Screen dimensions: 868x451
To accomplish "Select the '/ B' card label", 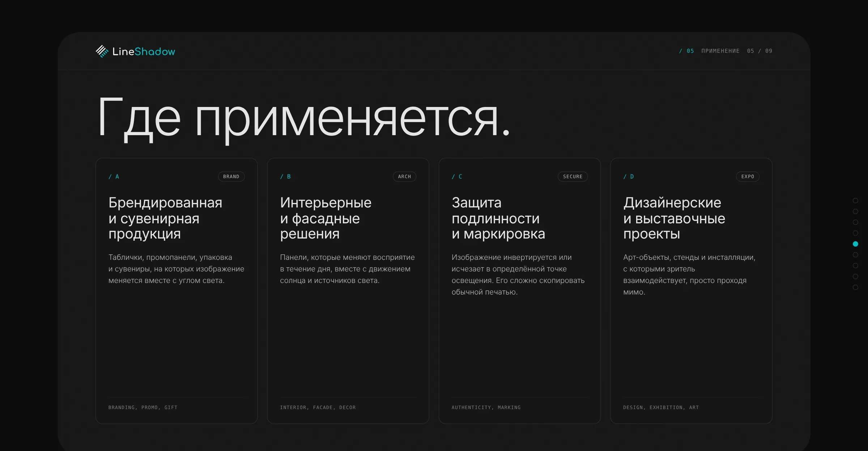I will [x=285, y=176].
